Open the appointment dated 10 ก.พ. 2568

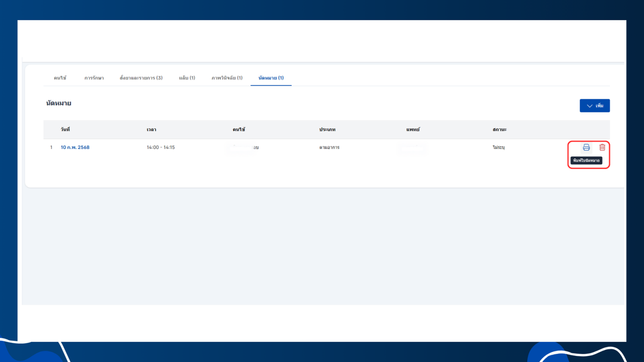click(x=75, y=148)
